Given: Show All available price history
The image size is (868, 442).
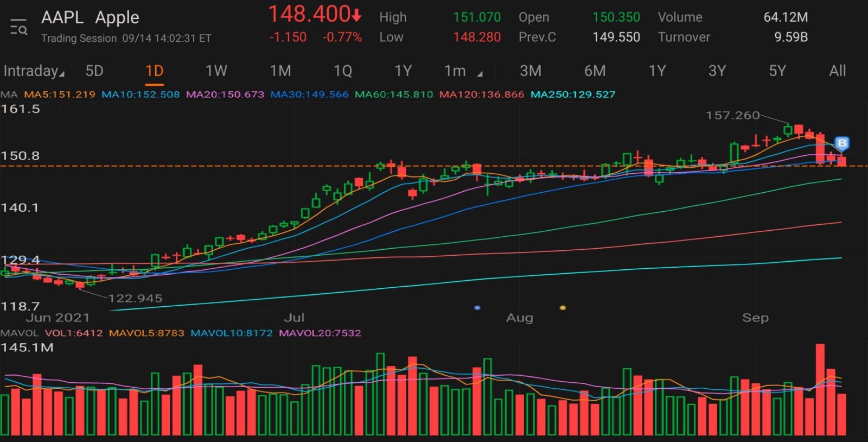Looking at the screenshot, I should (x=838, y=71).
